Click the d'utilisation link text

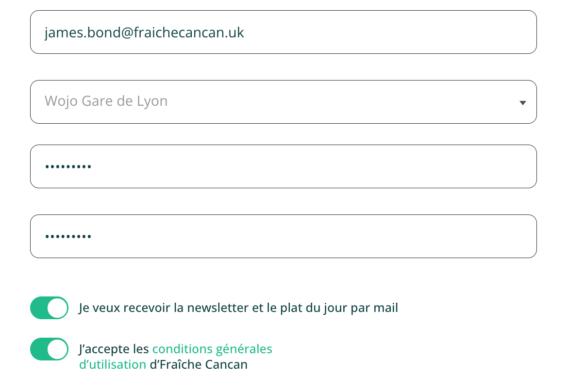coord(113,364)
